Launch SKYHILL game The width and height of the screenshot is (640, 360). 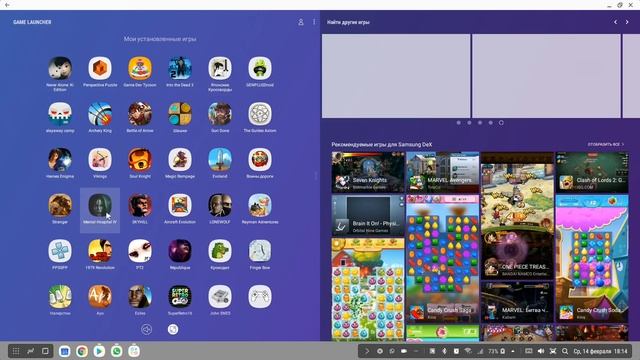pos(140,206)
